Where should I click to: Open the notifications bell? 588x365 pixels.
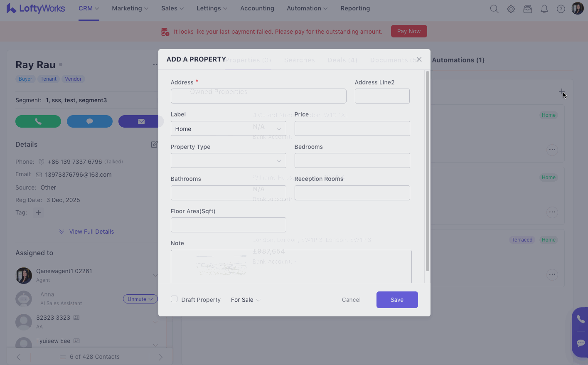544,9
